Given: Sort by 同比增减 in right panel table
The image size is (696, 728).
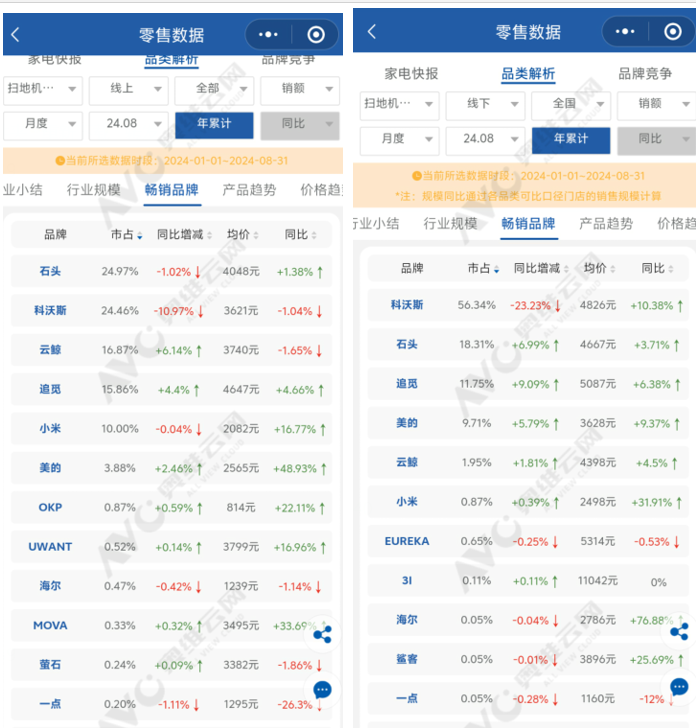Looking at the screenshot, I should point(541,268).
